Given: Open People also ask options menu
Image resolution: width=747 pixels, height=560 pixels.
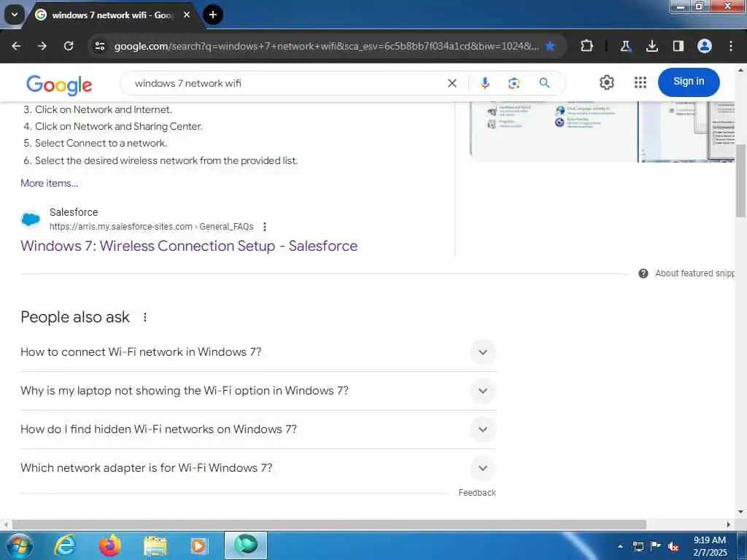Looking at the screenshot, I should pyautogui.click(x=145, y=317).
